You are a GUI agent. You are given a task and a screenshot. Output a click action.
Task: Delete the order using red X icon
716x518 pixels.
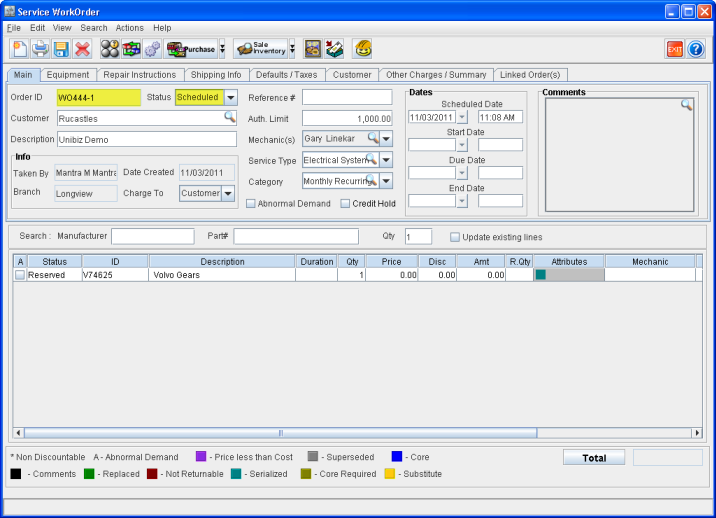click(x=82, y=49)
